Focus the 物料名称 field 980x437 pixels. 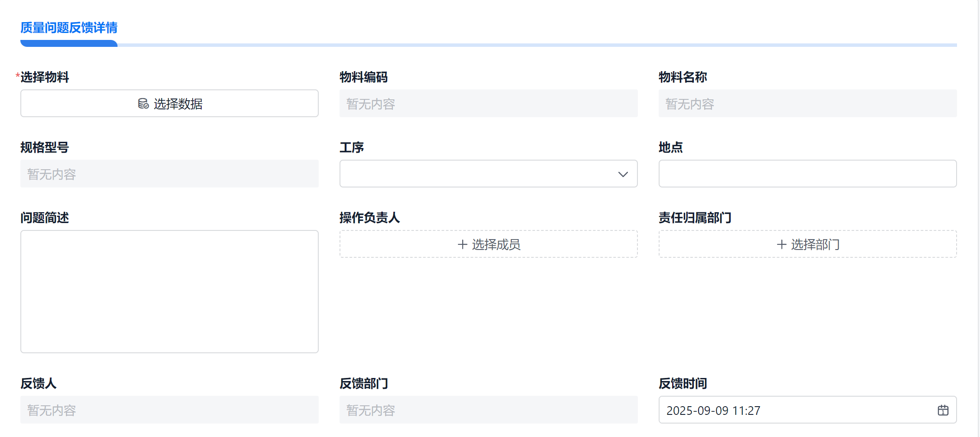pyautogui.click(x=808, y=103)
